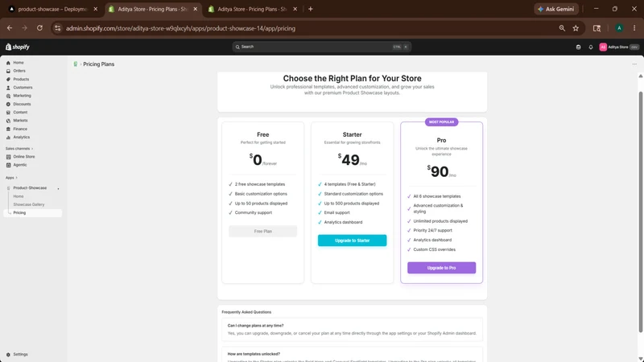Open the Online Store icon
This screenshot has width=644, height=362.
(x=8, y=157)
